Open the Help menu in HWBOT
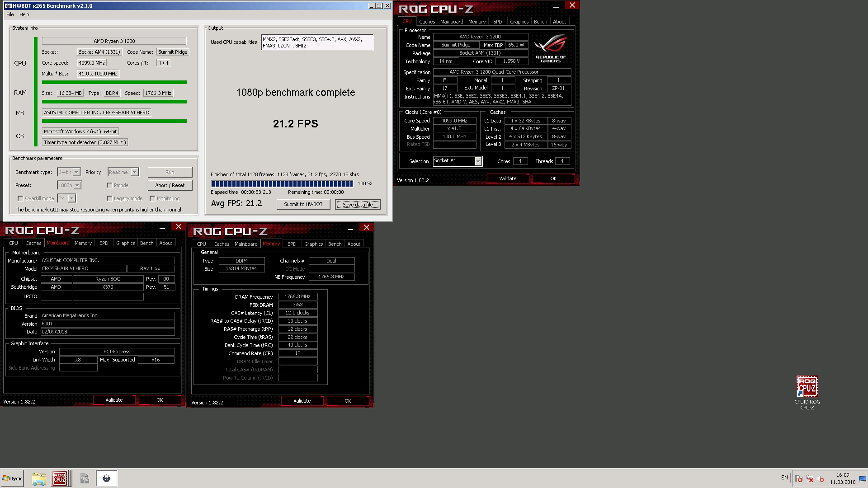The height and width of the screenshot is (488, 868). (x=24, y=14)
